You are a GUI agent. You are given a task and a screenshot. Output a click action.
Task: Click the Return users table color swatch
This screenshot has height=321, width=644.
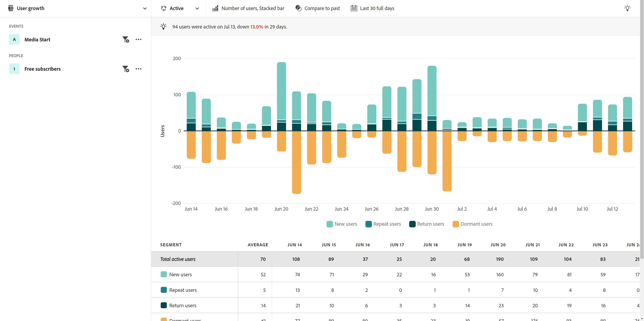(x=164, y=305)
